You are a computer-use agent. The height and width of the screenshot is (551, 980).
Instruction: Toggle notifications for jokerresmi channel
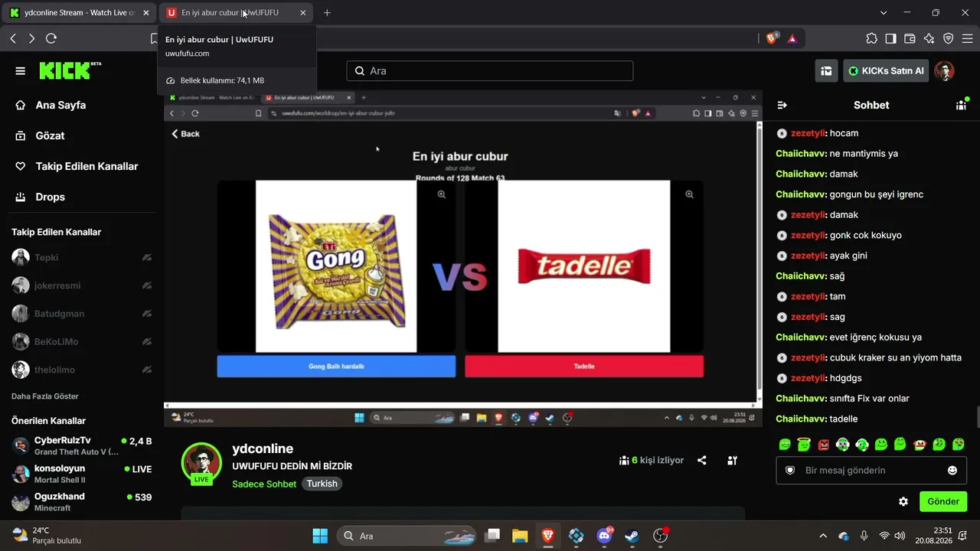(x=147, y=285)
